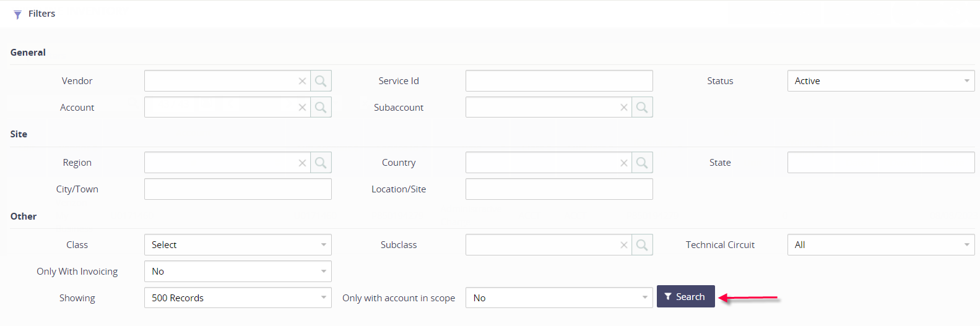
Task: Clear the Subaccount field with X icon
Action: point(624,108)
